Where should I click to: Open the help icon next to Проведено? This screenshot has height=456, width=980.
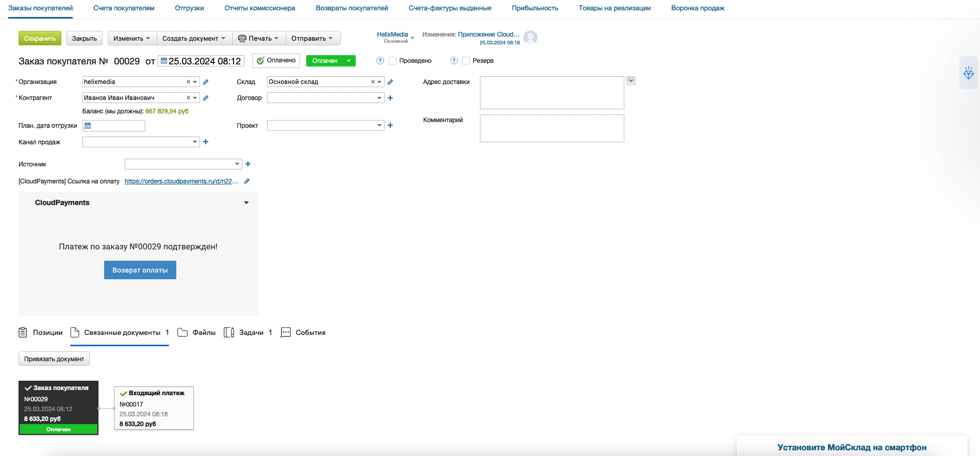click(x=380, y=61)
